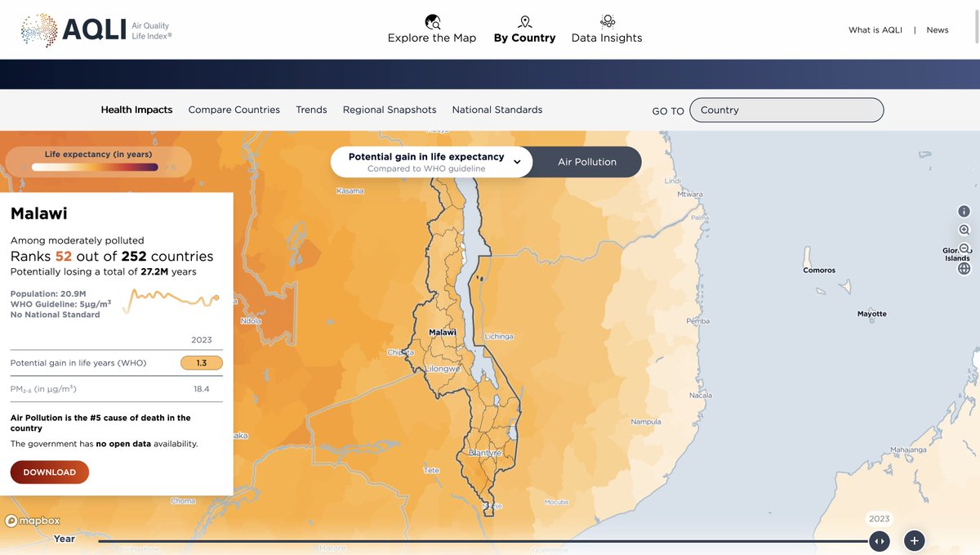
Task: Click the Mapbox logo
Action: [x=32, y=520]
